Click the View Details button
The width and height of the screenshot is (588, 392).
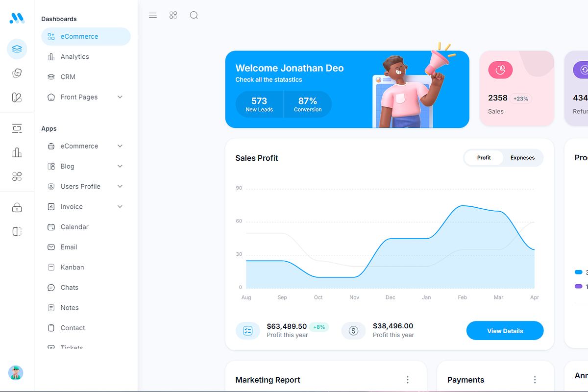505,331
